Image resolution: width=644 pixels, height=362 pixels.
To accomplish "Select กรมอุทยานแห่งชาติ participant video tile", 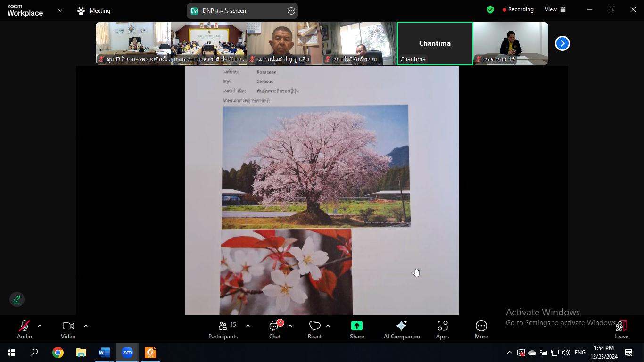I will point(209,43).
